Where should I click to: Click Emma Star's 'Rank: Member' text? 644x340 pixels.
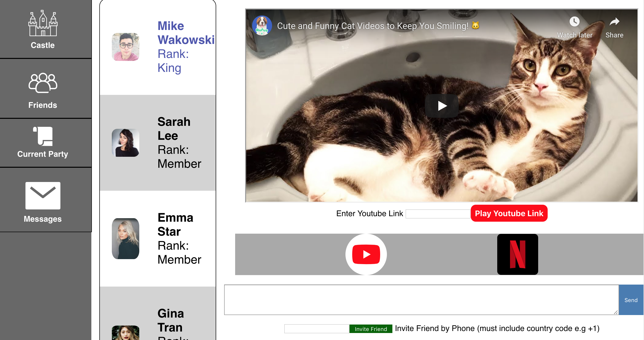179,252
